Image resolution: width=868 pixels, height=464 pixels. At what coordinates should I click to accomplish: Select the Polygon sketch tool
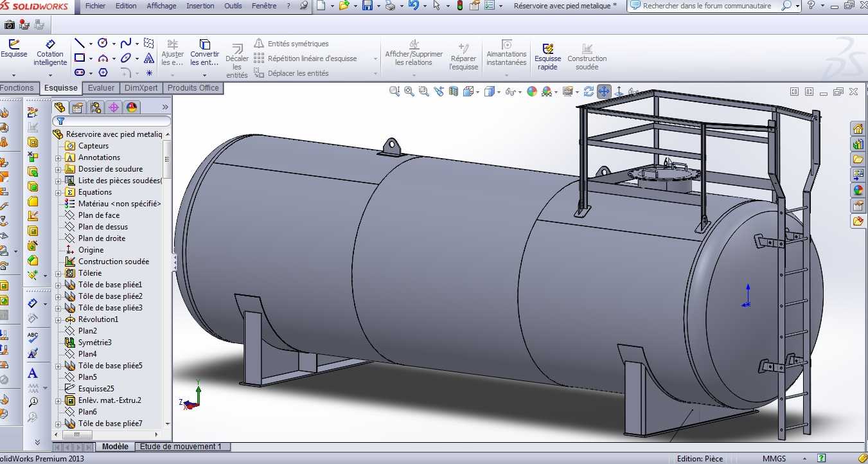click(103, 73)
